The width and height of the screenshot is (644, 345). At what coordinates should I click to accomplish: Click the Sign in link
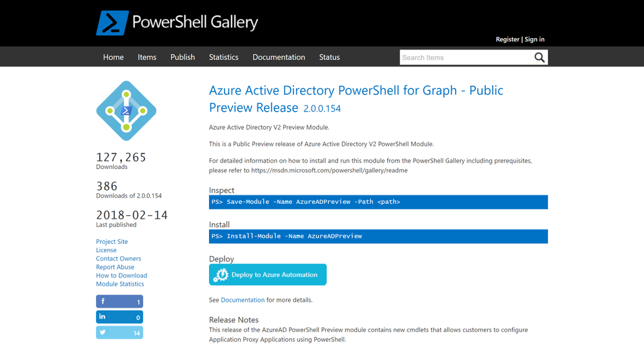point(534,39)
